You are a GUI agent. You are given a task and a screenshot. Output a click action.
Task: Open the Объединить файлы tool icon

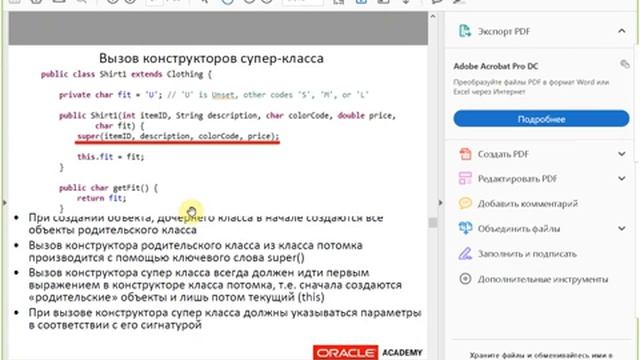pyautogui.click(x=465, y=228)
